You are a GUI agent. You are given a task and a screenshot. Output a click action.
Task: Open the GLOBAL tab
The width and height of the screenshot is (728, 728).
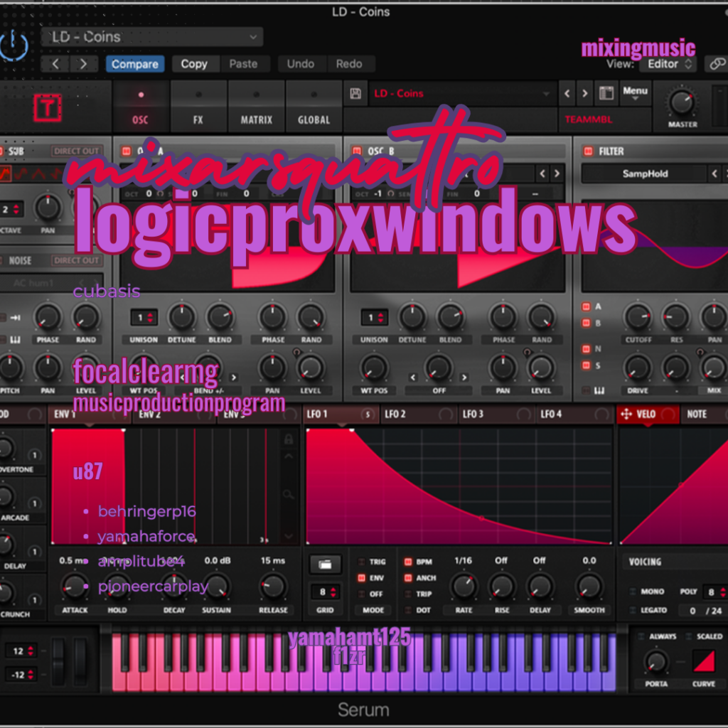[314, 108]
